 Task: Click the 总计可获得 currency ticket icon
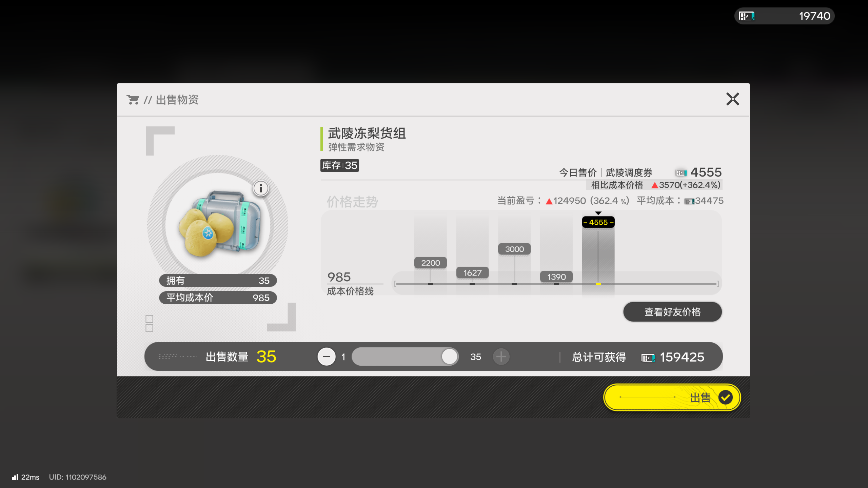648,358
